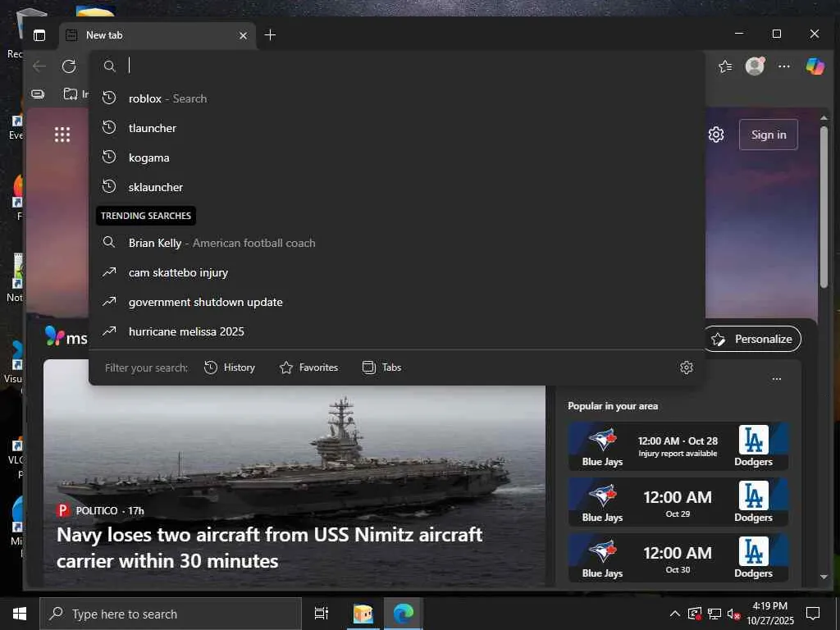
Task: Open the Favorites star list icon
Action: 725,66
